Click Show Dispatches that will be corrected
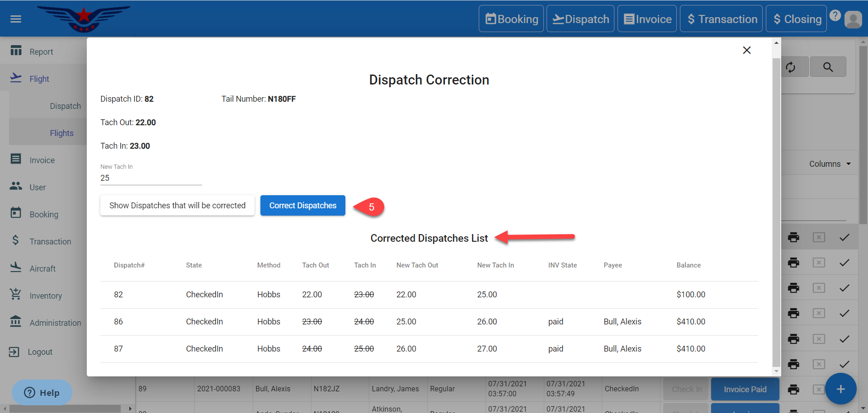This screenshot has width=868, height=413. click(x=177, y=206)
